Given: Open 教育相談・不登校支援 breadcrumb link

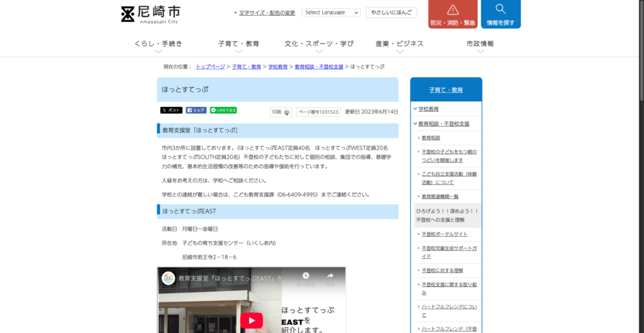Looking at the screenshot, I should [319, 67].
